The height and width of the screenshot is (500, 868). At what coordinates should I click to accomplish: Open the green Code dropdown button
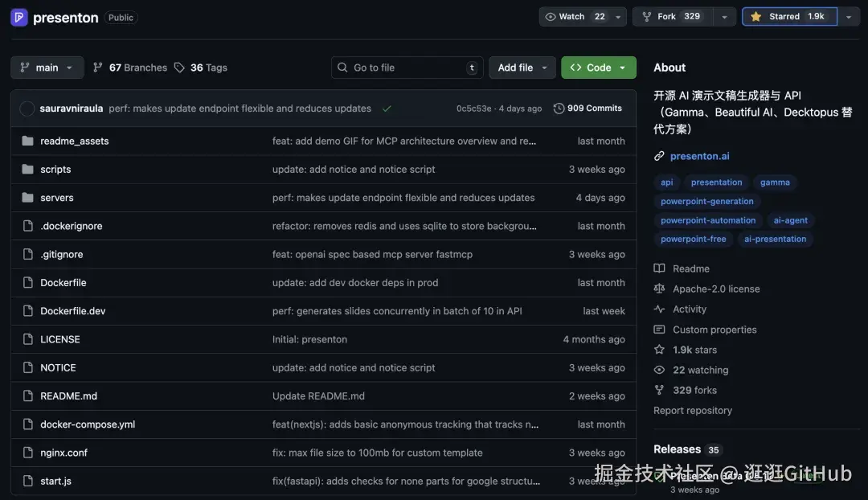pos(599,68)
